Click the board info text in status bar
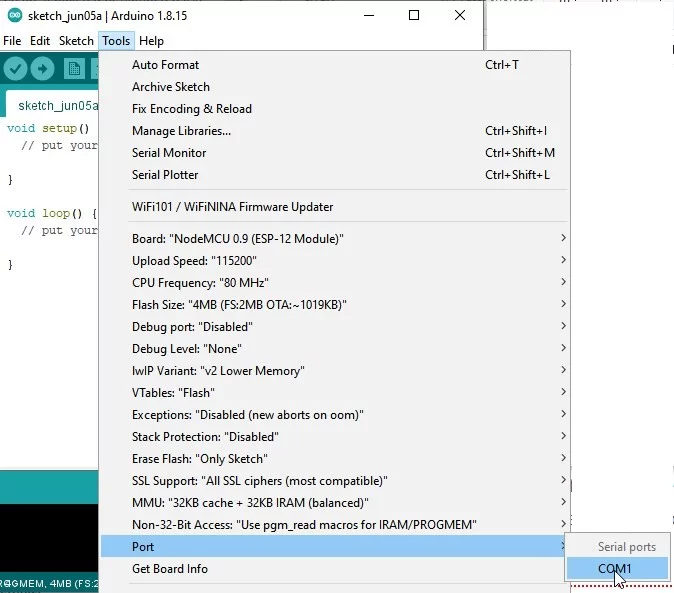This screenshot has width=674, height=593. point(49,584)
